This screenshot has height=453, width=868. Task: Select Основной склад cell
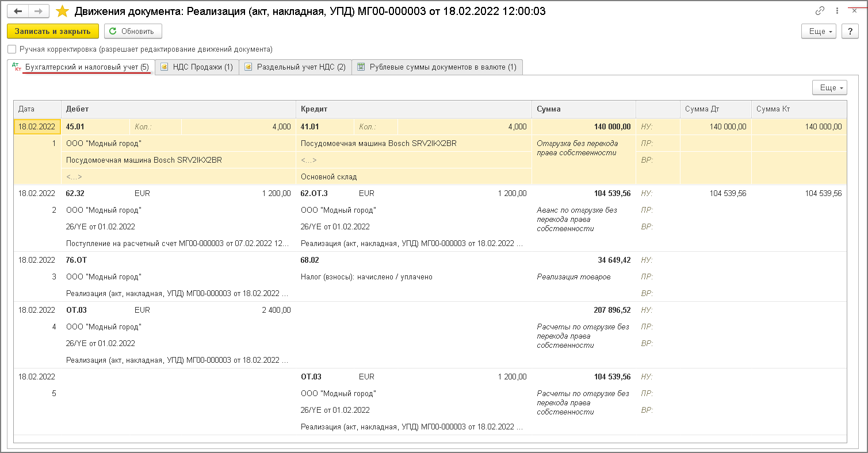(414, 177)
